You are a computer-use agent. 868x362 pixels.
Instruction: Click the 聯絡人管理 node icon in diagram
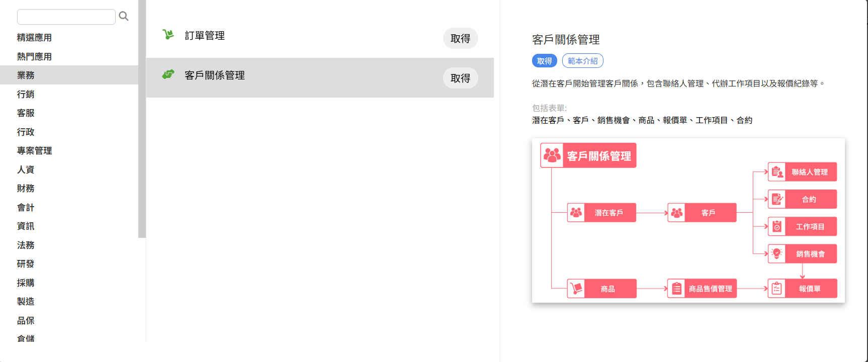tap(777, 172)
